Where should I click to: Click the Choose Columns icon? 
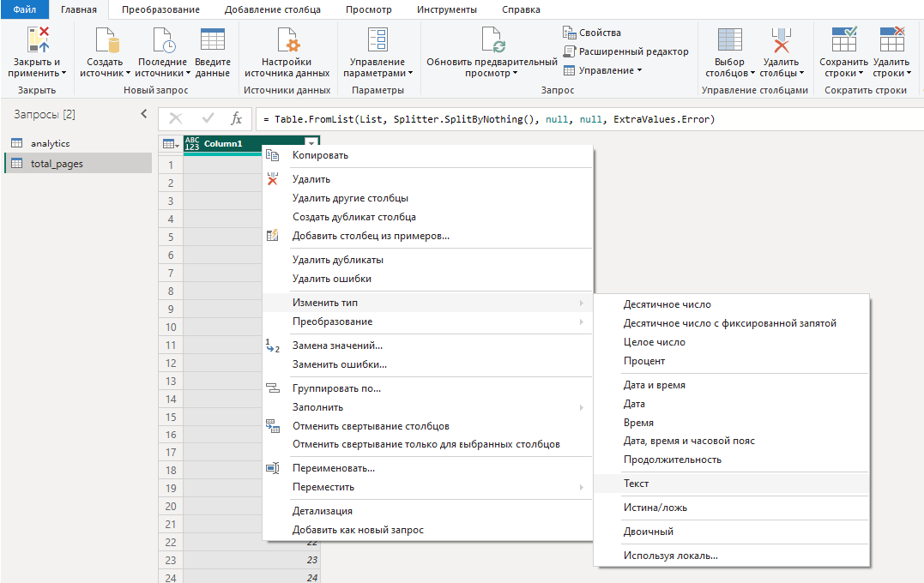point(729,40)
